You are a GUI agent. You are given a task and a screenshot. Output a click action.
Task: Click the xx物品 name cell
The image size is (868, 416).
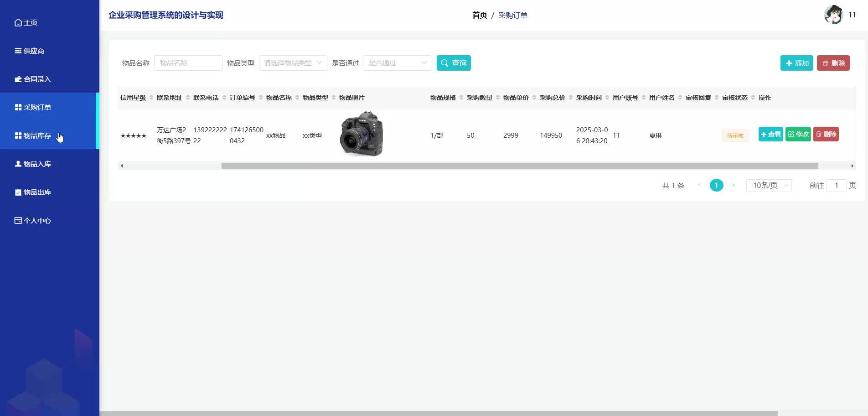click(x=276, y=135)
